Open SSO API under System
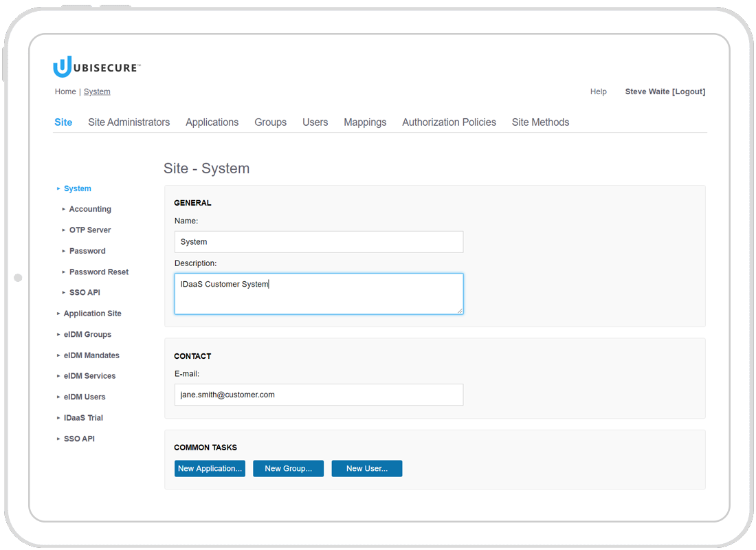The height and width of the screenshot is (550, 756). coord(85,292)
